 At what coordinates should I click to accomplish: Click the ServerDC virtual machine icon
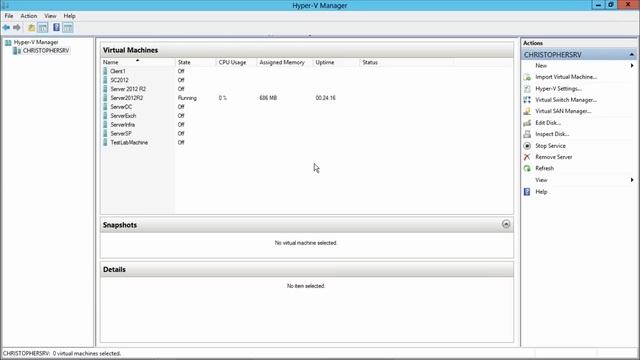click(x=106, y=107)
